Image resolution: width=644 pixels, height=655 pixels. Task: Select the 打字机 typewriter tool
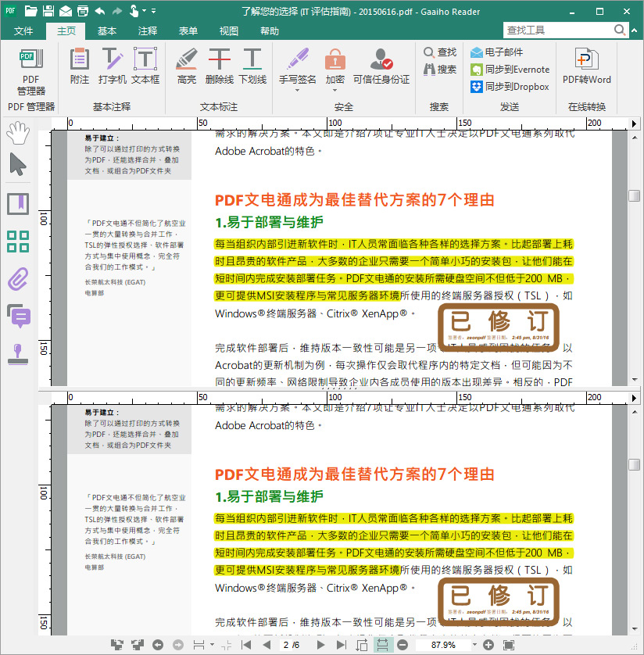[113, 66]
